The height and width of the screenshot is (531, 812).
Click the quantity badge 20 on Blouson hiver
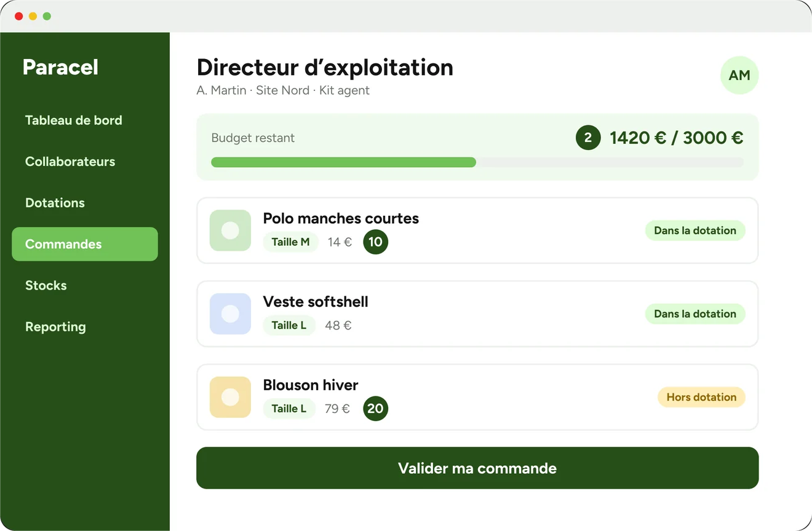click(x=375, y=408)
